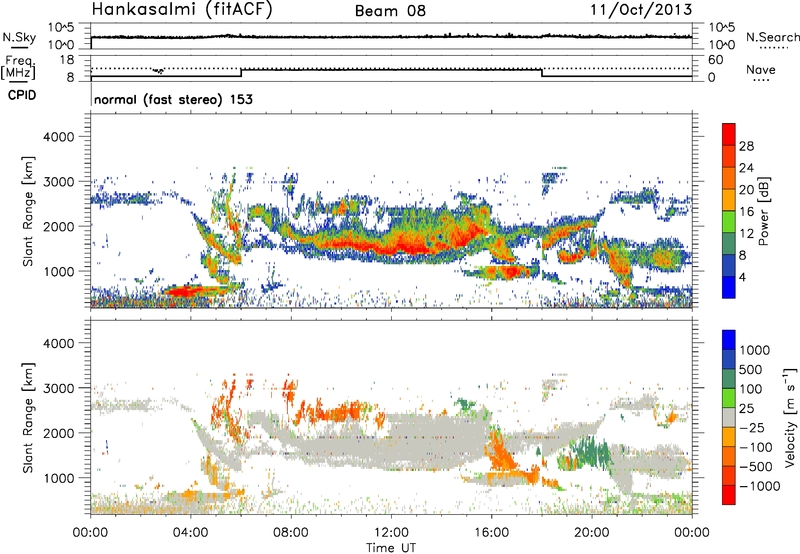Click the 'Freq. [MHz]' label
Viewport: 800px width, 554px height.
[19, 67]
